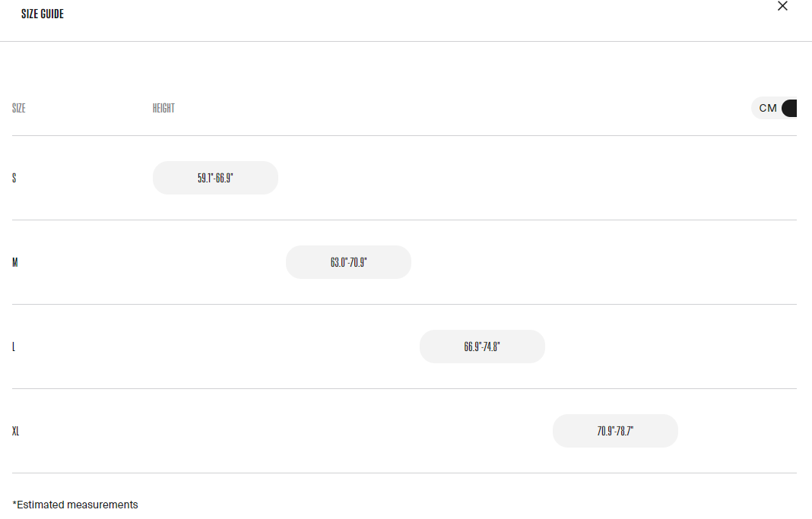Click the 63.0" minimum value for size M
Viewport: 812px width, 519px height.
[338, 262]
